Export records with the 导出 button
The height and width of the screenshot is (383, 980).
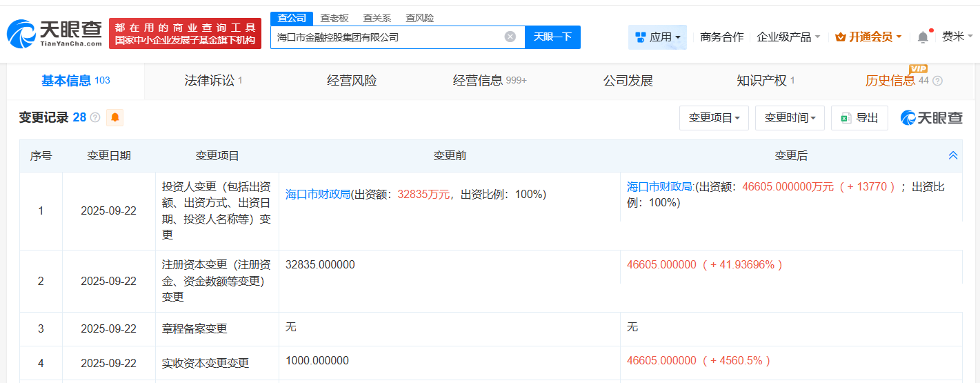pyautogui.click(x=859, y=118)
